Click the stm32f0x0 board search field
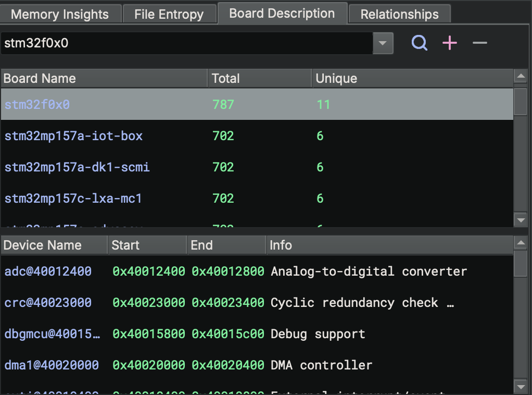The width and height of the screenshot is (532, 395). [186, 43]
